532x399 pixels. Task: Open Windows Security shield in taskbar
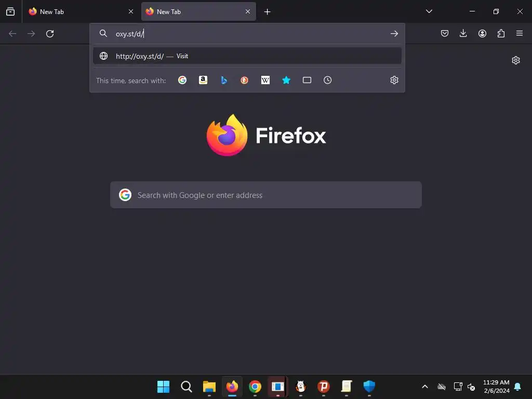click(369, 387)
